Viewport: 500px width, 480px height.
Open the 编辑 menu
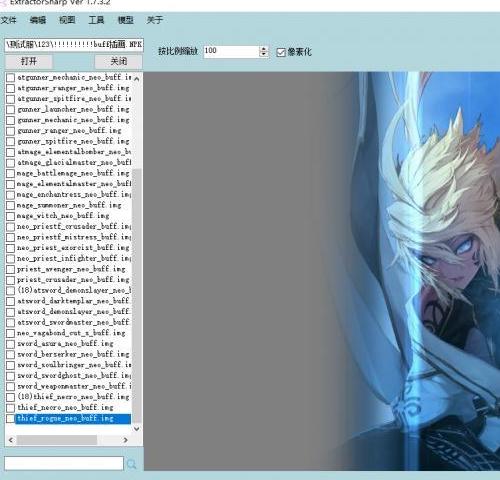38,20
